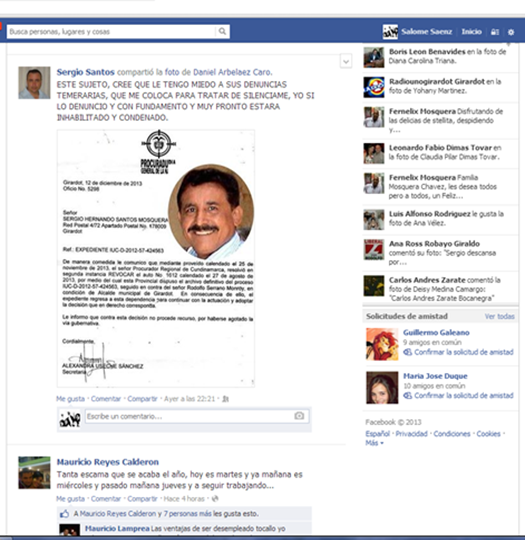The width and height of the screenshot is (525, 540).
Task: Click Compartir under Sergio's post
Action: pos(142,399)
